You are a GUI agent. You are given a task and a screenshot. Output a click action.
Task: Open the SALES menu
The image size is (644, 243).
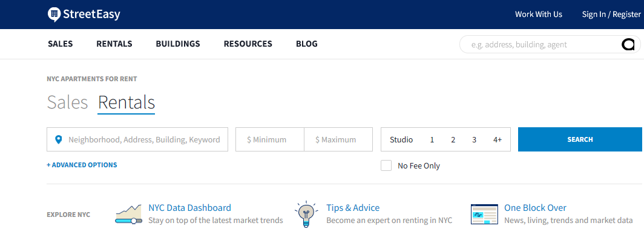coord(61,44)
